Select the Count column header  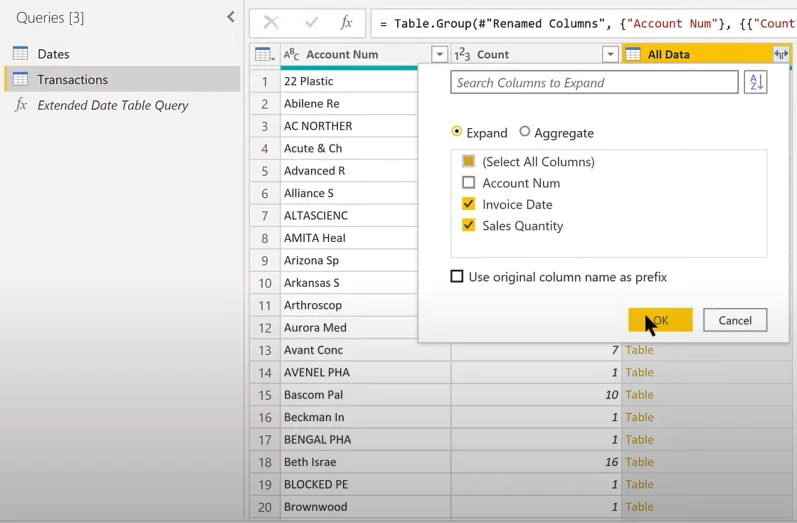536,54
